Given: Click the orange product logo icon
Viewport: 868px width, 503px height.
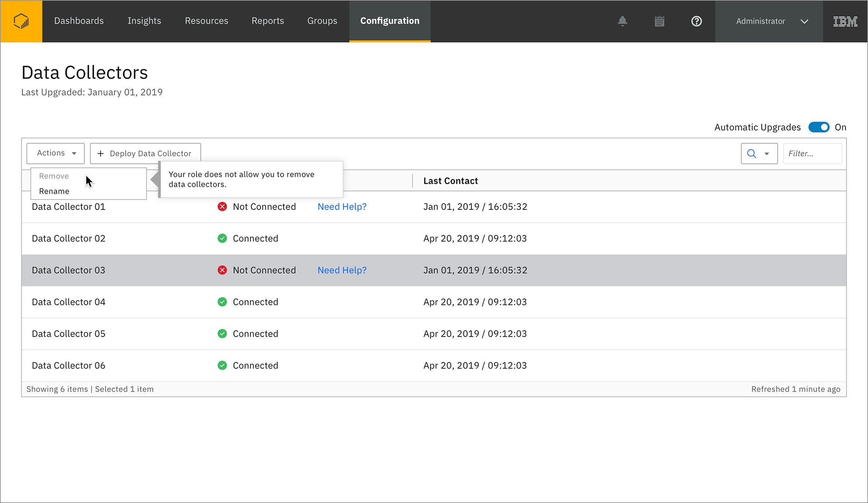Looking at the screenshot, I should click(x=21, y=21).
